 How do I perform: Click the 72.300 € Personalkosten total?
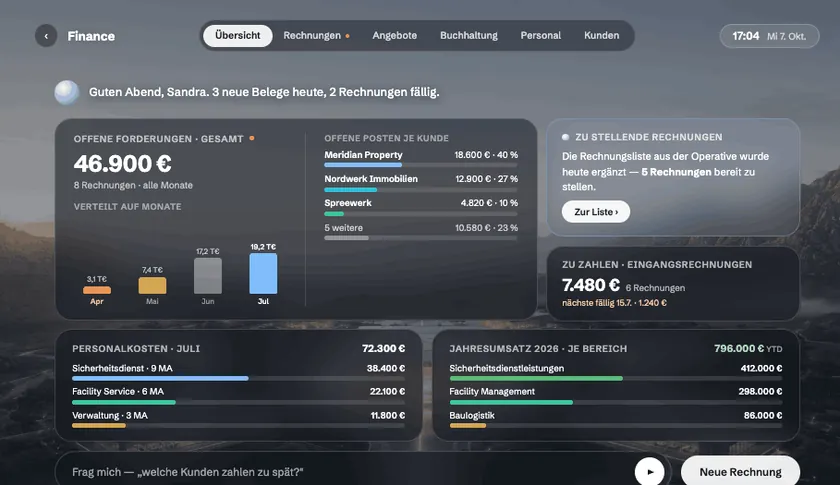(384, 348)
